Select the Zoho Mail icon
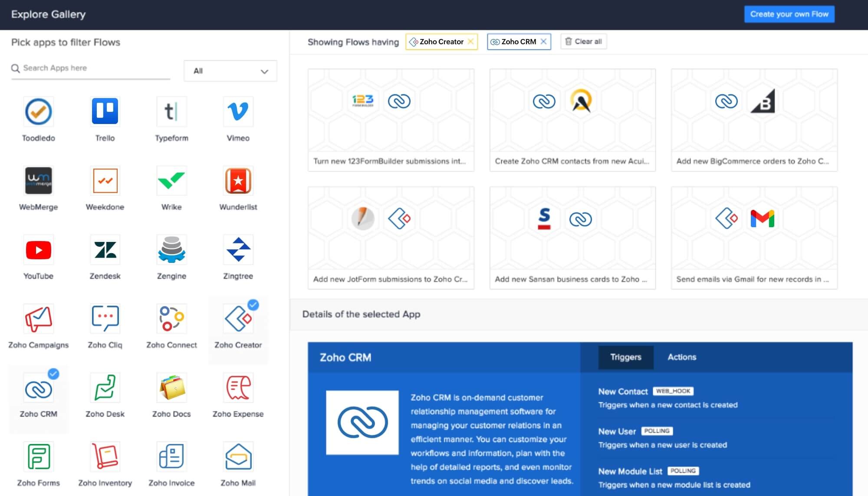Image resolution: width=868 pixels, height=496 pixels. [238, 457]
